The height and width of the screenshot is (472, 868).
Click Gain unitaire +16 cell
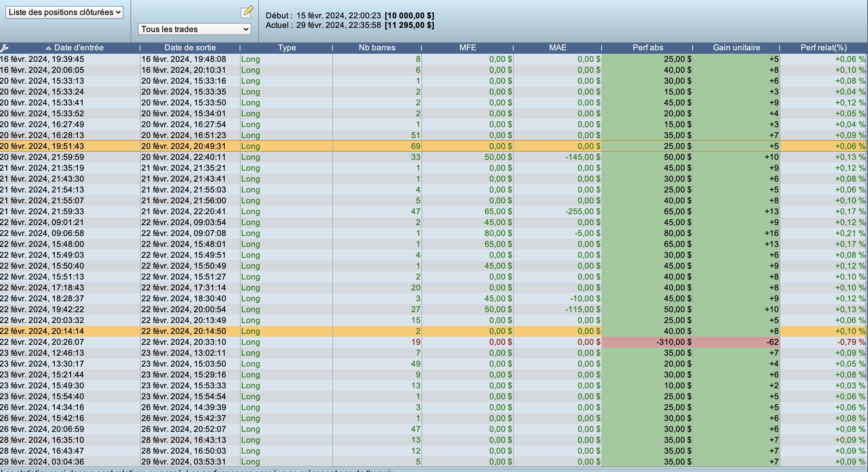click(x=736, y=233)
